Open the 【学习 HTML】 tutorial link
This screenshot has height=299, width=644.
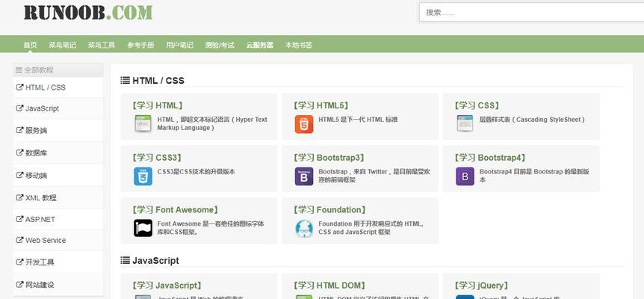click(x=158, y=105)
